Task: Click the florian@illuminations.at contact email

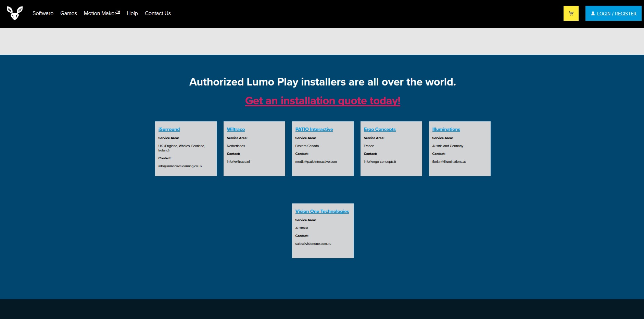Action: tap(449, 162)
